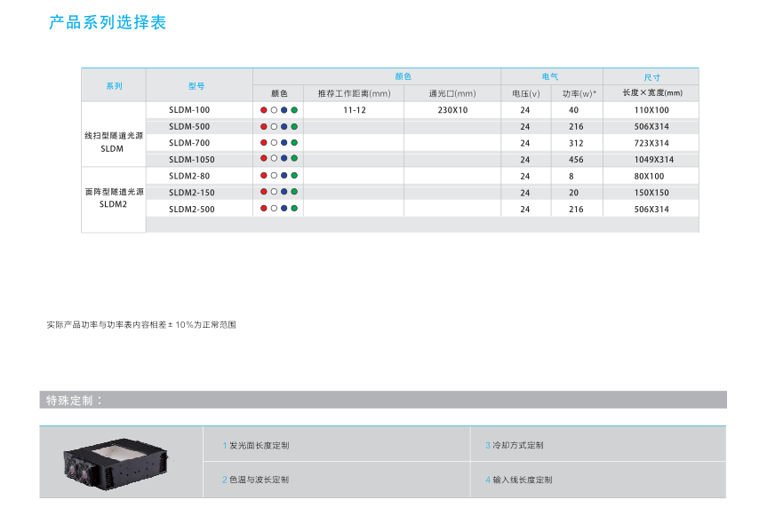Click the 电气 group header
759x532 pixels.
click(x=550, y=76)
